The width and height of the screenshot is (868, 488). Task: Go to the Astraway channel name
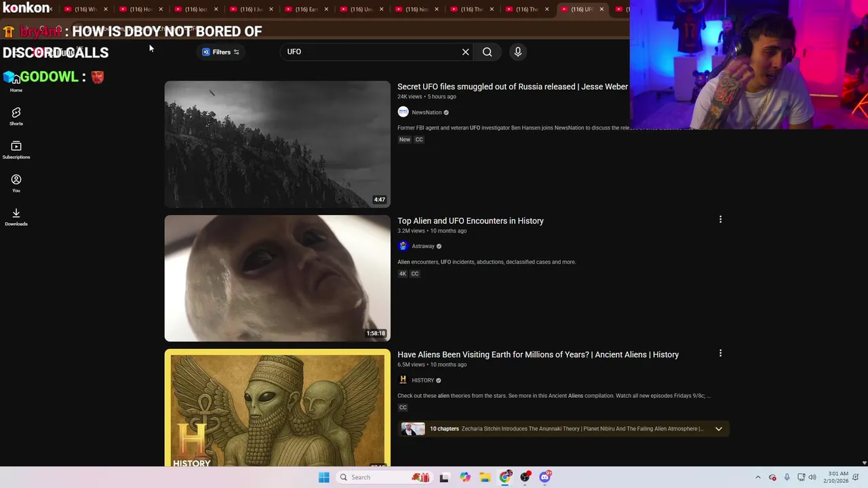point(423,247)
